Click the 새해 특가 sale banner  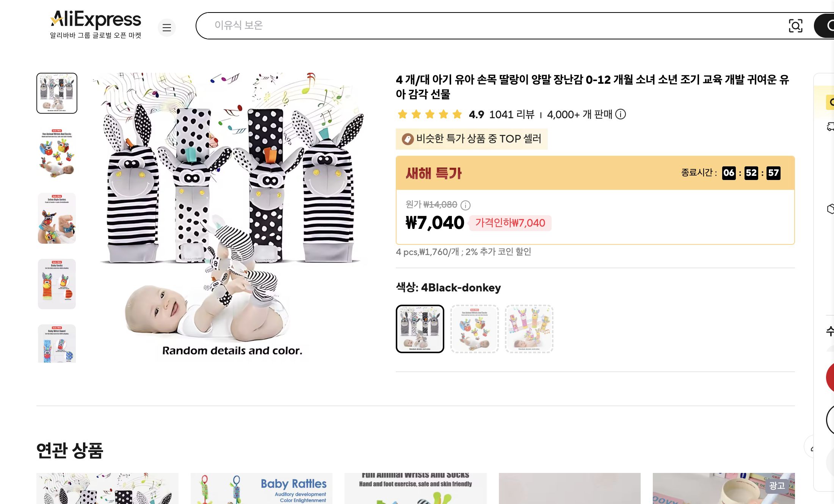434,173
